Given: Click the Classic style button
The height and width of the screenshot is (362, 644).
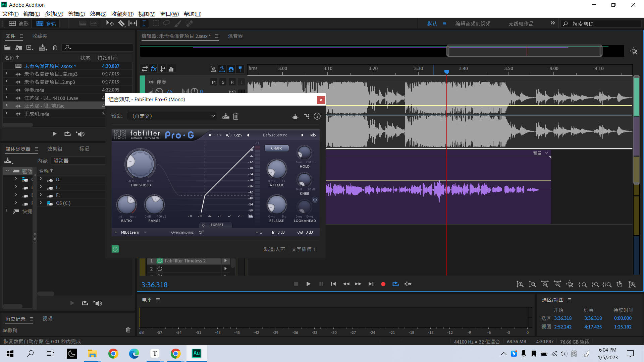Looking at the screenshot, I should click(x=276, y=148).
